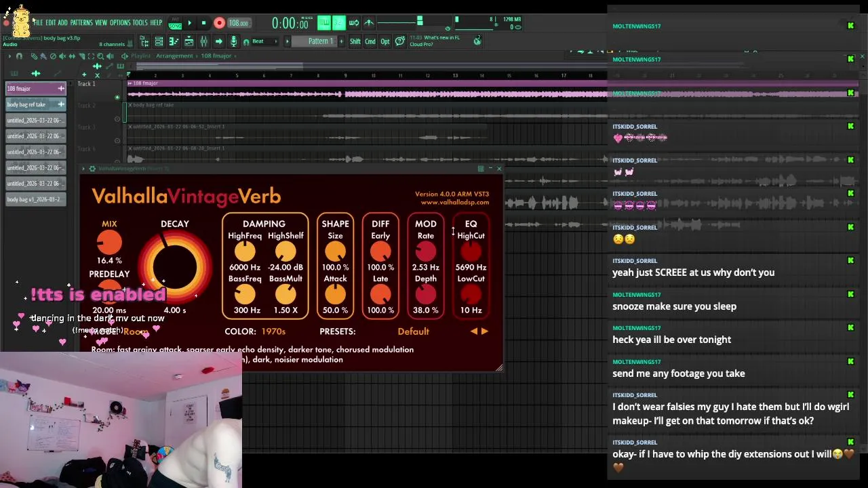Select body bag ref take in picker

coord(35,104)
